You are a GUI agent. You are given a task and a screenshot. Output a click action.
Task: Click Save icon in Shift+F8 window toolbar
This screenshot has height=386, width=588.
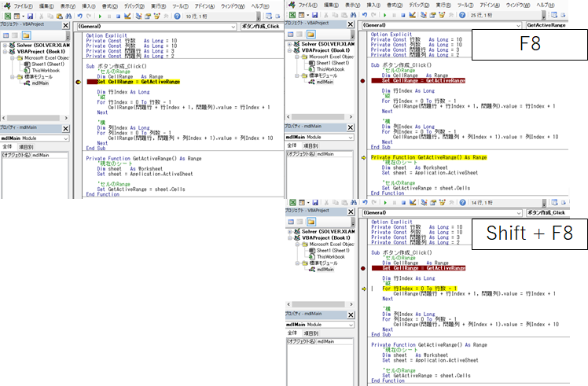[x=315, y=203]
